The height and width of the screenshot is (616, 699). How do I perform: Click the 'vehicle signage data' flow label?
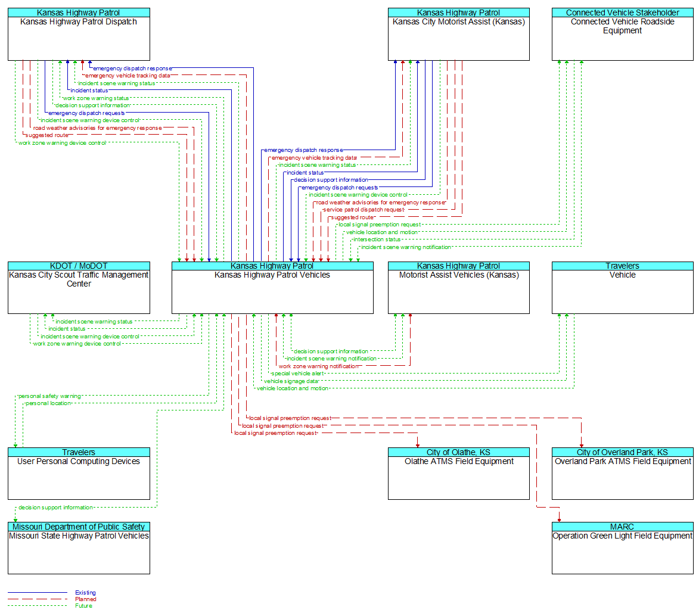[291, 381]
